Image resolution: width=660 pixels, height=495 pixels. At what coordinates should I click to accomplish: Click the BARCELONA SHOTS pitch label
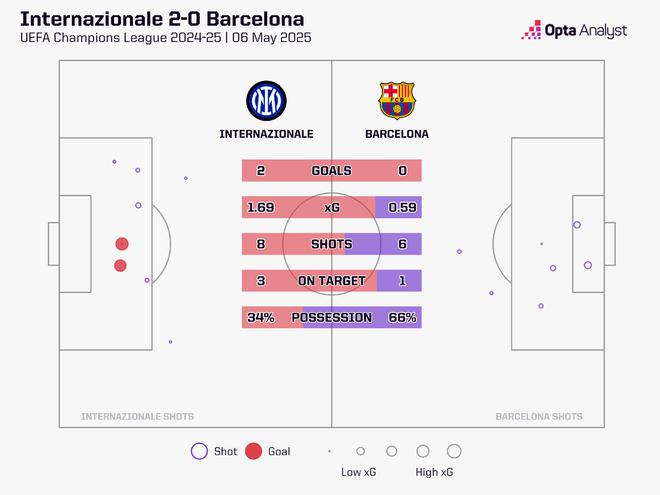[540, 416]
